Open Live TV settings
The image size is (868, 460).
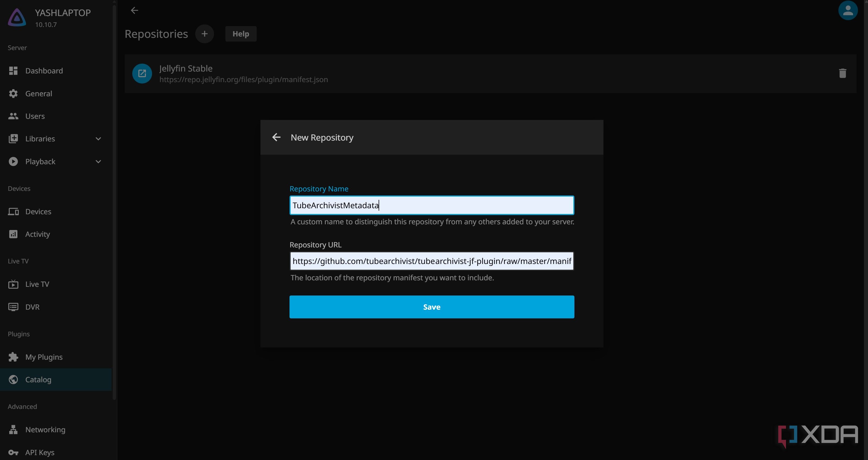tap(56, 284)
